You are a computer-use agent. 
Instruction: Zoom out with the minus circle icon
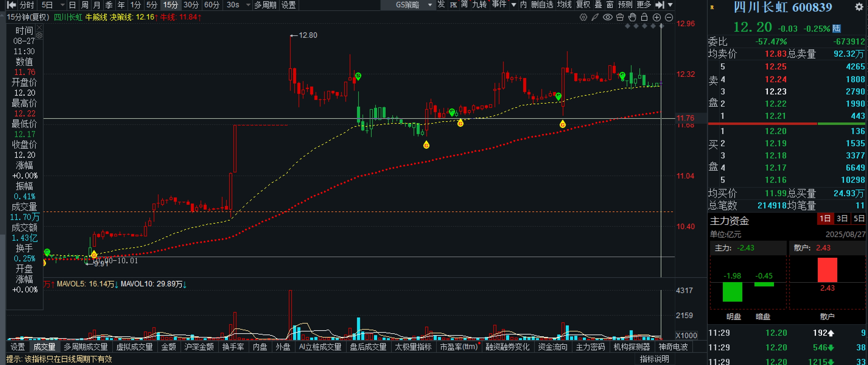(x=669, y=17)
